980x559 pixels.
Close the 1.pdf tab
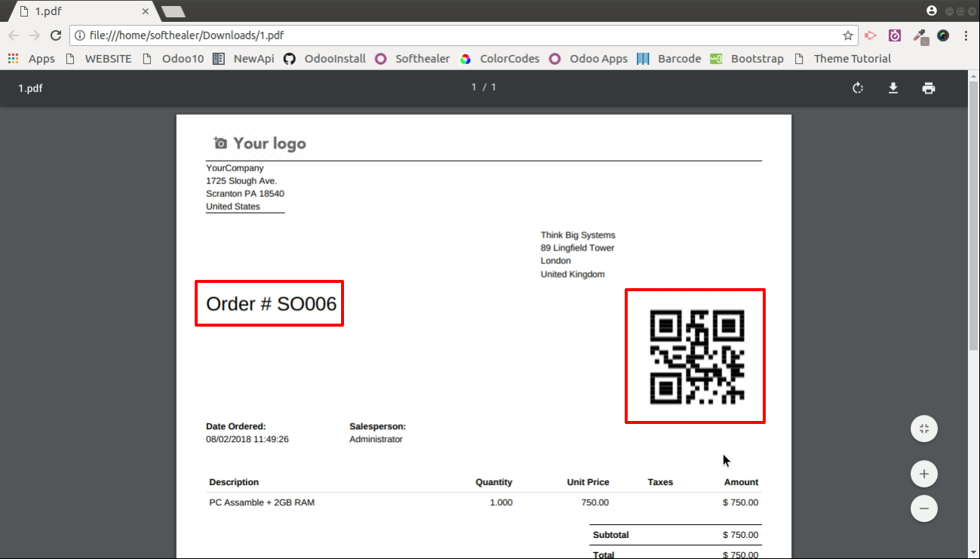(x=145, y=12)
